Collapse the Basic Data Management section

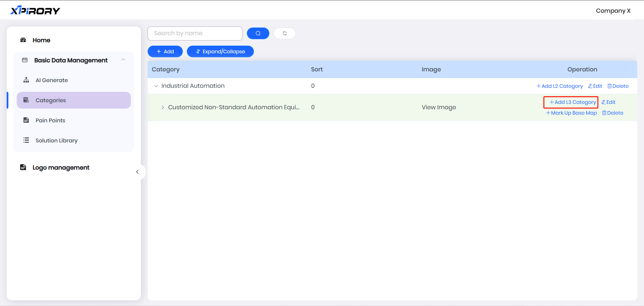pyautogui.click(x=123, y=60)
